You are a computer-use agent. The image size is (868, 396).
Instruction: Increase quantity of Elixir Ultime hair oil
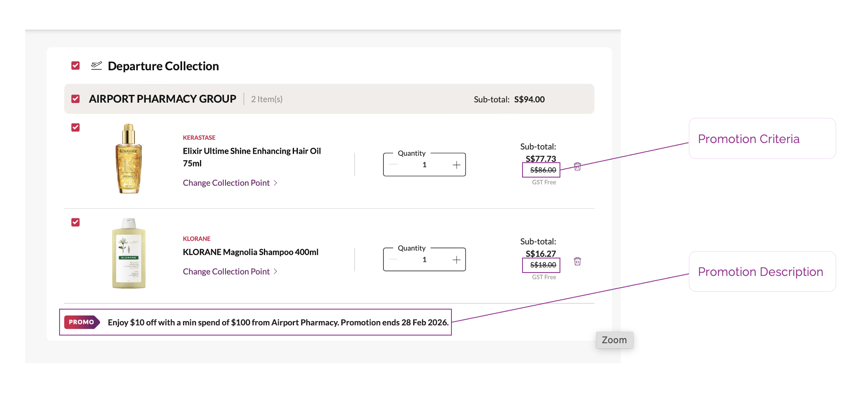pos(456,165)
